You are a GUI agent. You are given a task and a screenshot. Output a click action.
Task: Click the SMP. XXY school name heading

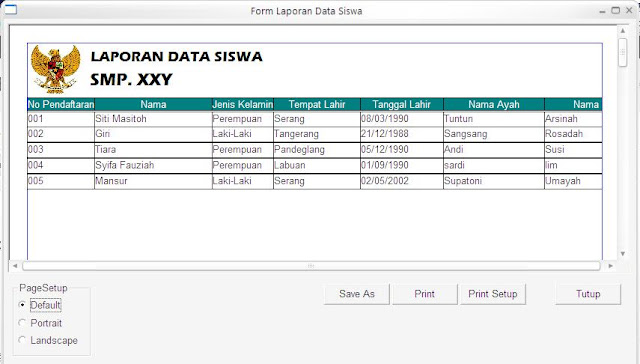(131, 79)
